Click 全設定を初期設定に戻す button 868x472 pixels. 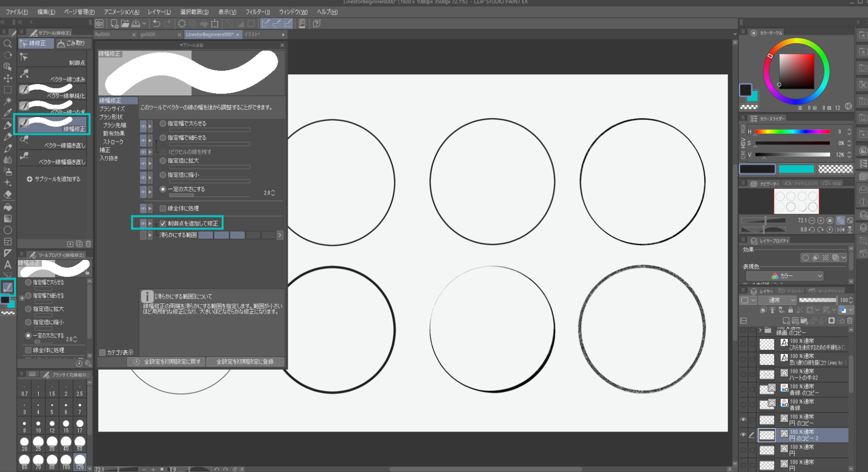click(167, 362)
